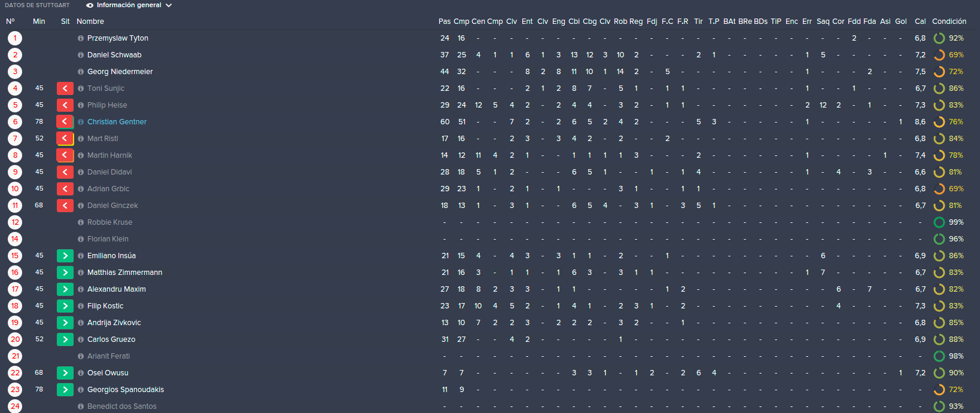Click the info icon next to Christian Gentner

tap(81, 122)
